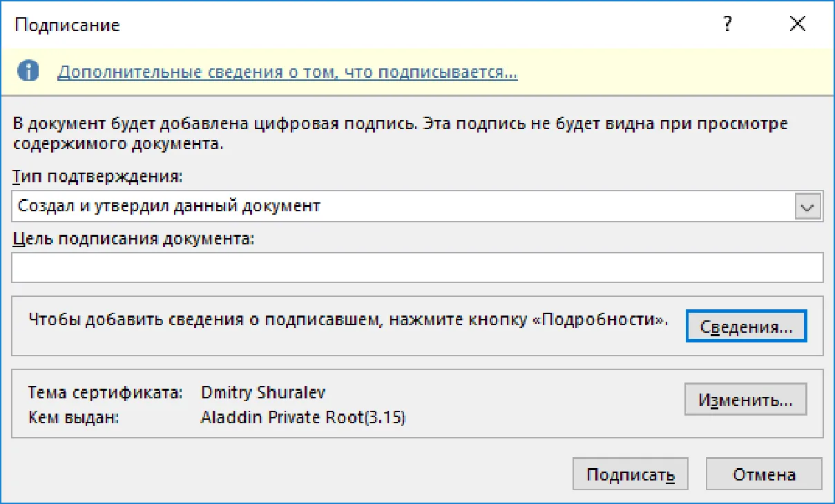Open link about what is being signed
The width and height of the screenshot is (835, 504).
(287, 72)
